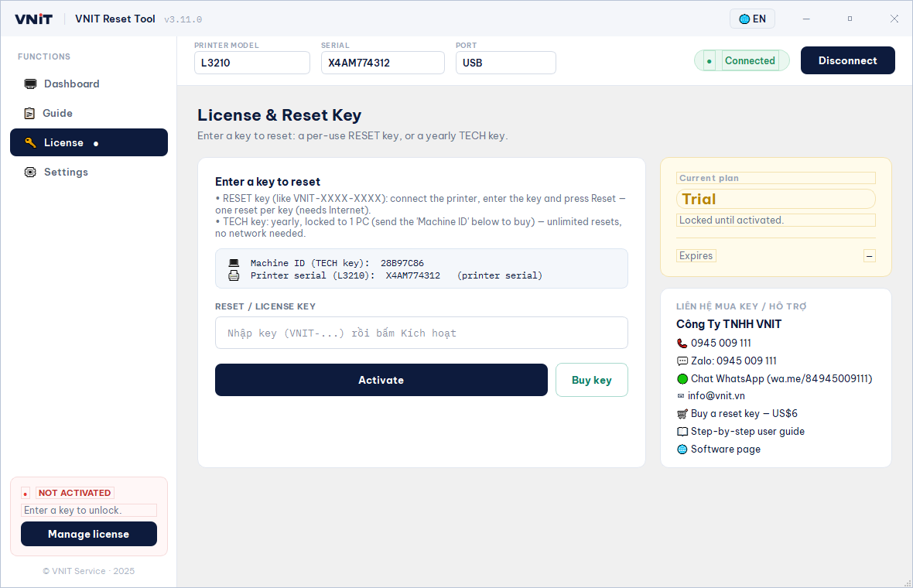This screenshot has height=588, width=913.
Task: Click the red dot by NOT ACTIVATED
Action: coord(26,494)
